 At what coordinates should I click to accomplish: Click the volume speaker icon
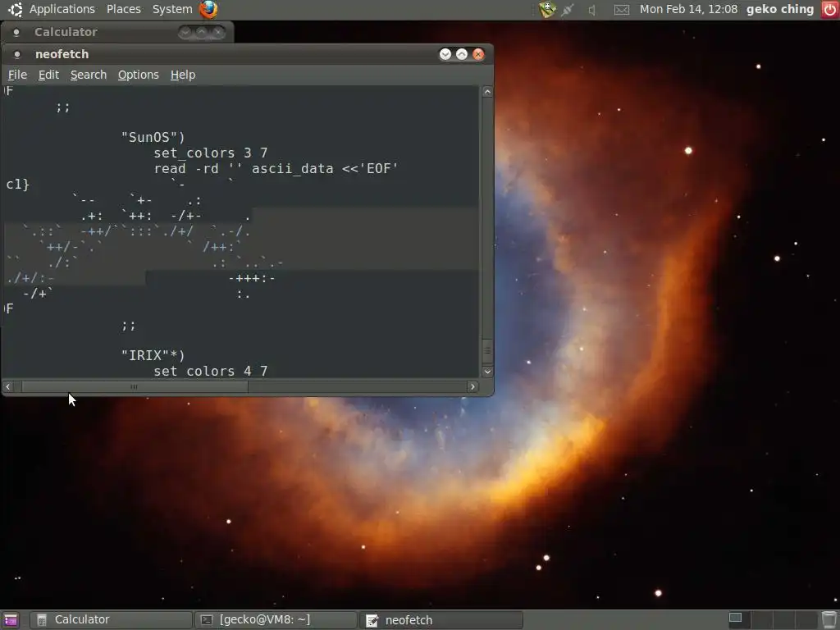[x=592, y=10]
